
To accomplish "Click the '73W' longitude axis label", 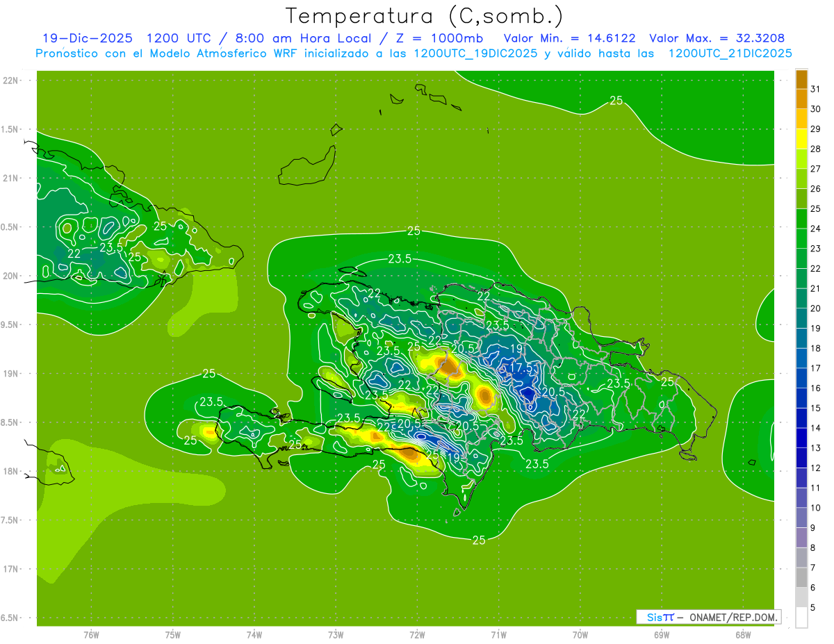I will (336, 634).
